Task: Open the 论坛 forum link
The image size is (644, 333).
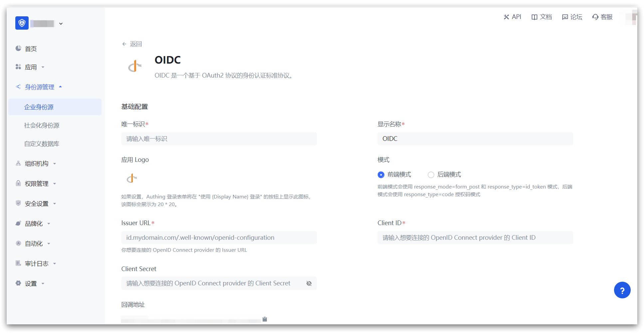Action: click(x=572, y=17)
